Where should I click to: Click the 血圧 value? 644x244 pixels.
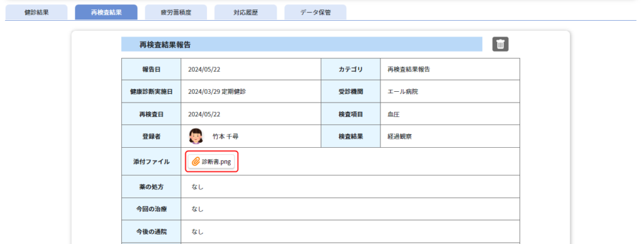tap(394, 114)
